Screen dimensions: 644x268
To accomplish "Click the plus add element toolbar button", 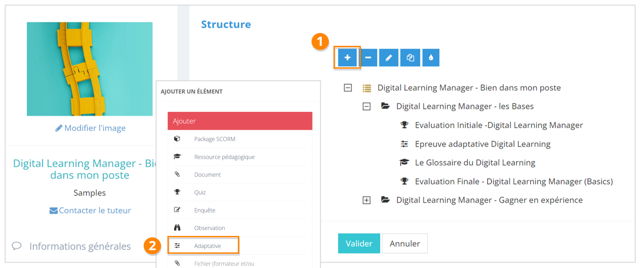I will pos(348,58).
